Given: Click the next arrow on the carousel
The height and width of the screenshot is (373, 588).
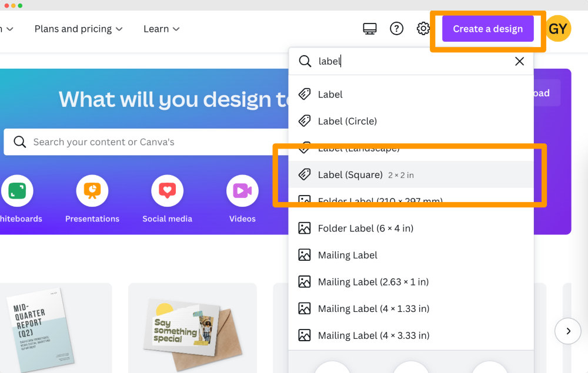Looking at the screenshot, I should tap(568, 331).
